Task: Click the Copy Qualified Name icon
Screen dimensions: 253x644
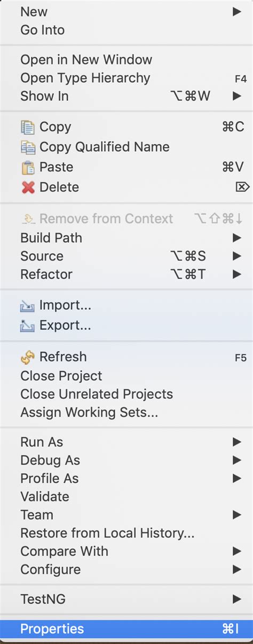Action: pos(27,147)
